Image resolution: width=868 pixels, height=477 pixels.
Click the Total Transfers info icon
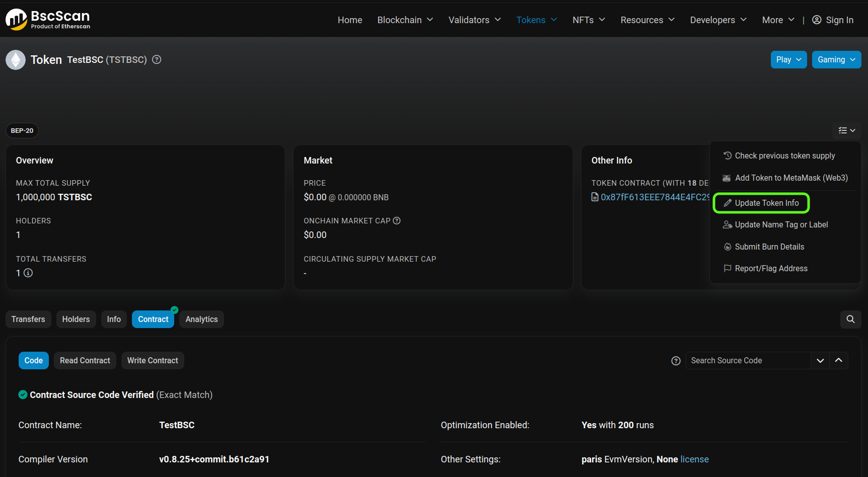tap(28, 273)
